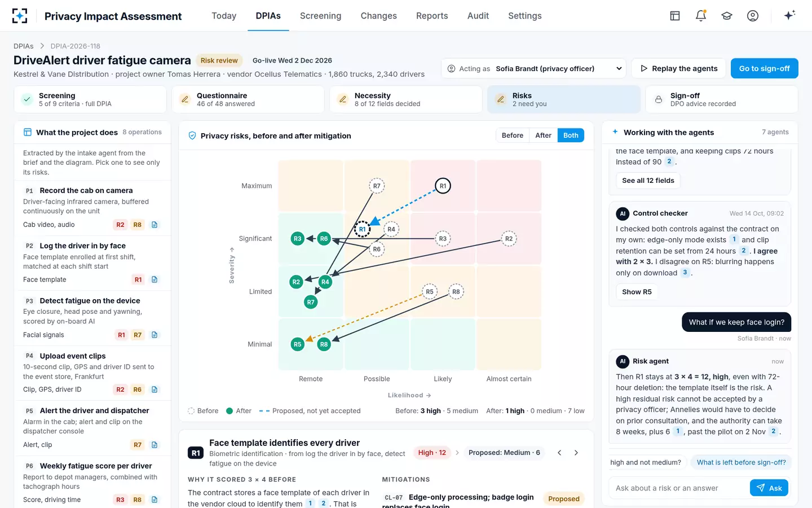Select Both view on risk matrix
Viewport: 812px width, 508px height.
[x=571, y=135]
